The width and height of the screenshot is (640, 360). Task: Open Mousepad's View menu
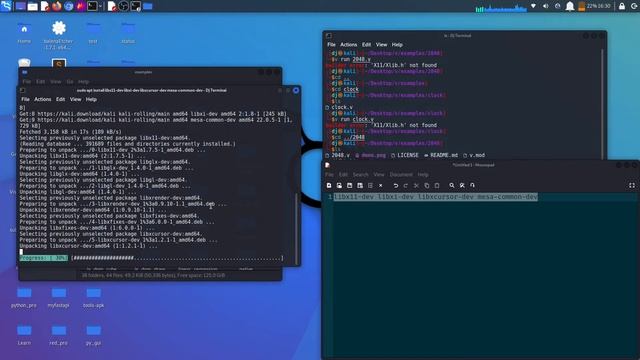click(x=379, y=175)
